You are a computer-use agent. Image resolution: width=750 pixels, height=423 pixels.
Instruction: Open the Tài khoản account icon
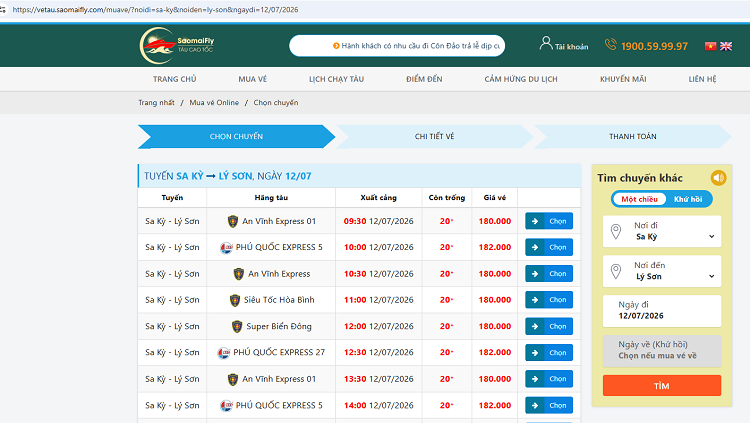[546, 44]
